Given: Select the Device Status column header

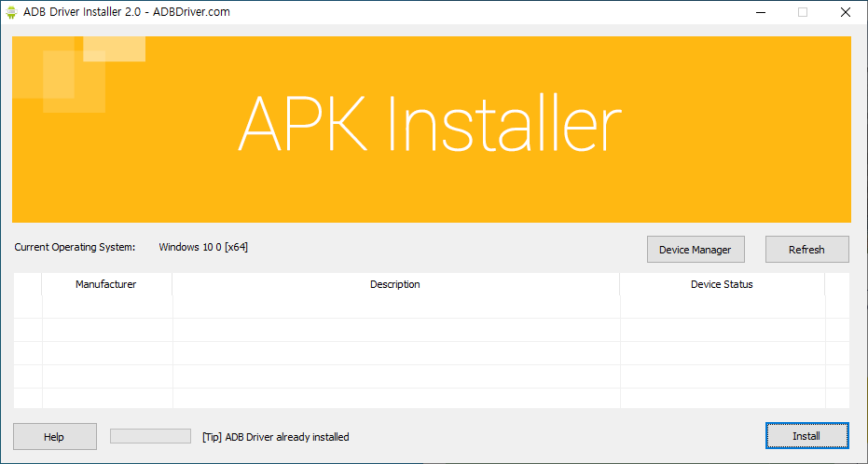Looking at the screenshot, I should 722,284.
